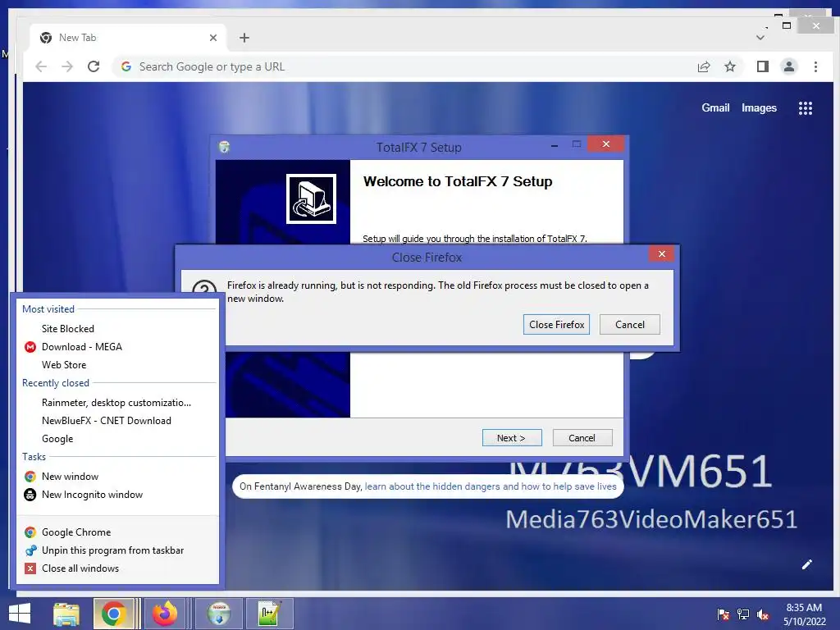Open Gmail link
This screenshot has height=630, width=840.
(715, 107)
